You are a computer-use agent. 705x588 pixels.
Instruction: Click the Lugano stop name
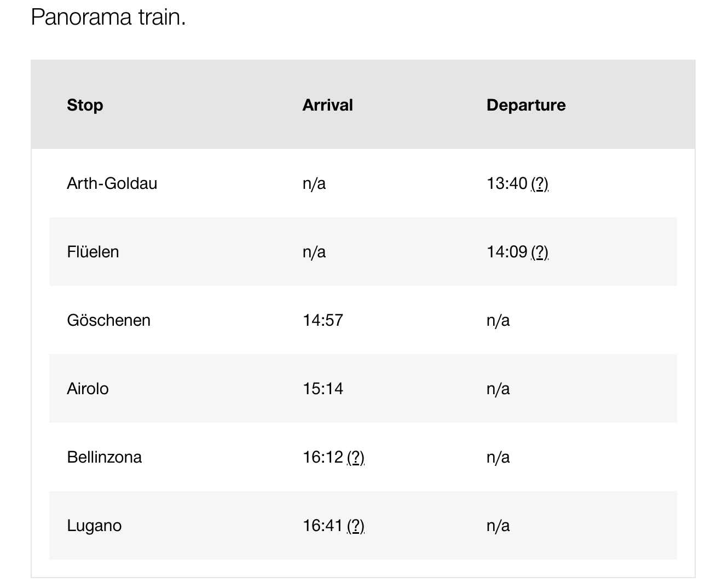click(x=94, y=526)
